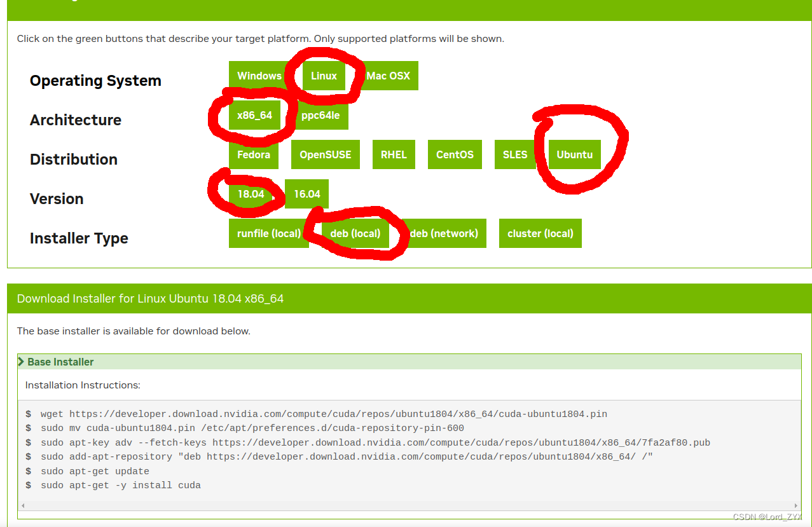Choose the Fedora distribution

(x=254, y=154)
